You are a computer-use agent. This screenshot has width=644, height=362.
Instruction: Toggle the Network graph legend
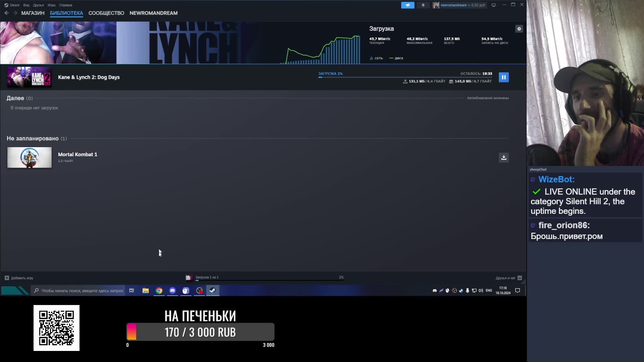pyautogui.click(x=376, y=58)
